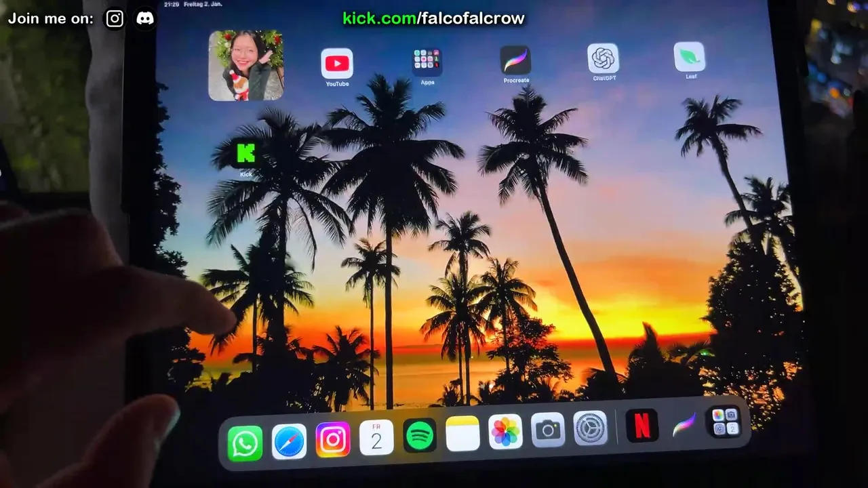Image resolution: width=868 pixels, height=488 pixels.
Task: Launch Procreate from the home screen
Action: [x=515, y=60]
